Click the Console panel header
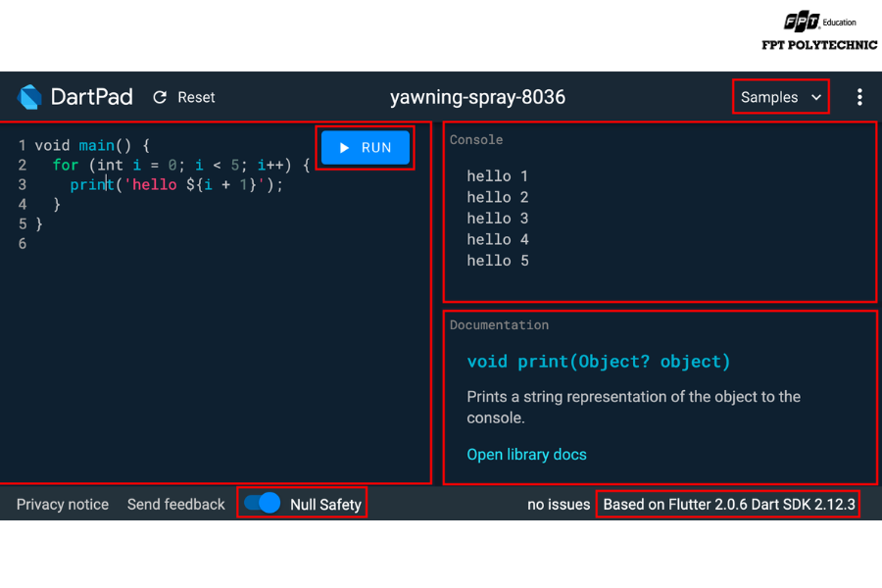882x588 pixels. coord(476,139)
